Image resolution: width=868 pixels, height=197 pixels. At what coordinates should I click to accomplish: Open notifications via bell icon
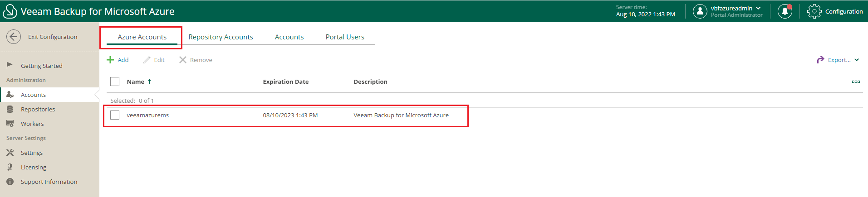(785, 11)
